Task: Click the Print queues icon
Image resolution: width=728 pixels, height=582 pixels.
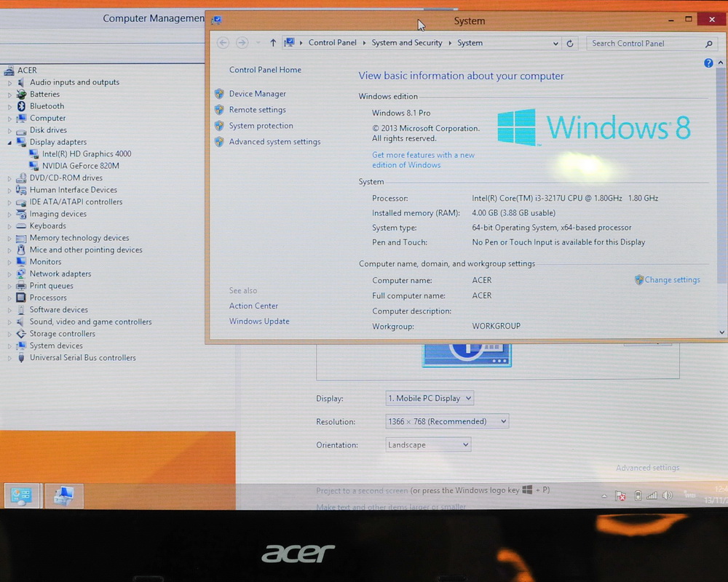Action: coord(21,286)
